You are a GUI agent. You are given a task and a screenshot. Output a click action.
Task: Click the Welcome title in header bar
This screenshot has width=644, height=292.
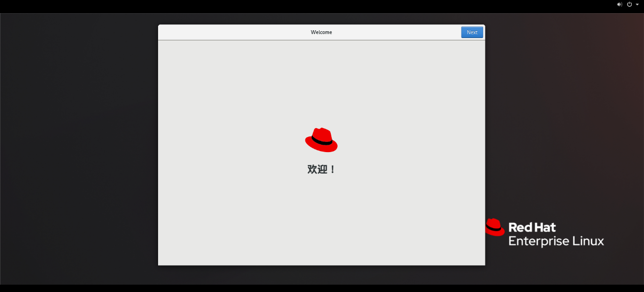tap(322, 32)
